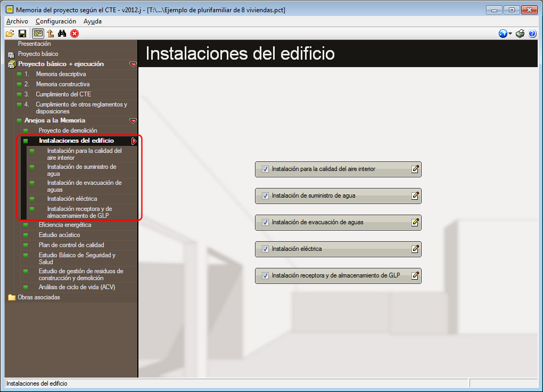Click the red X toolbar icon
This screenshot has width=543, height=392.
[75, 34]
